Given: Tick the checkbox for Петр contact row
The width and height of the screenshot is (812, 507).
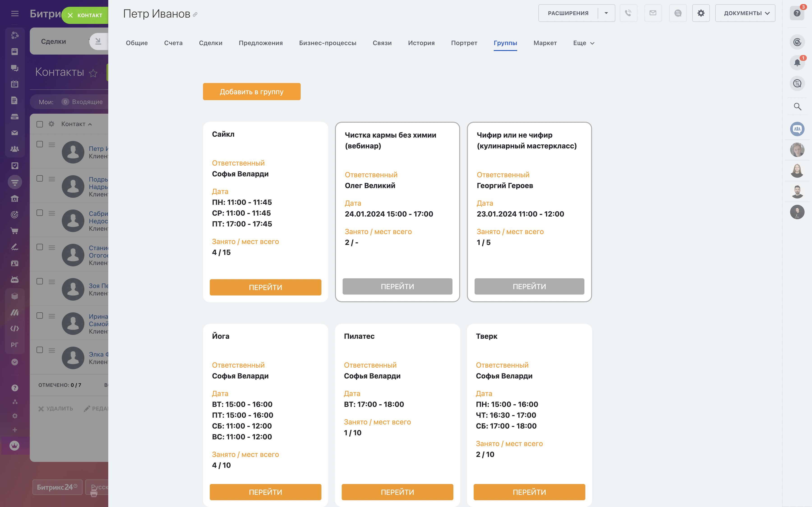Looking at the screenshot, I should 39,144.
